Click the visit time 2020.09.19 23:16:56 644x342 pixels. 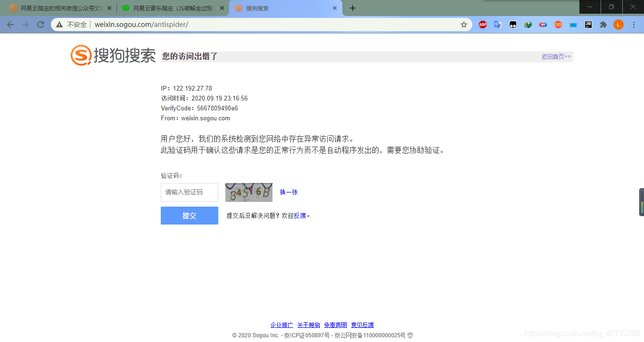click(x=219, y=99)
